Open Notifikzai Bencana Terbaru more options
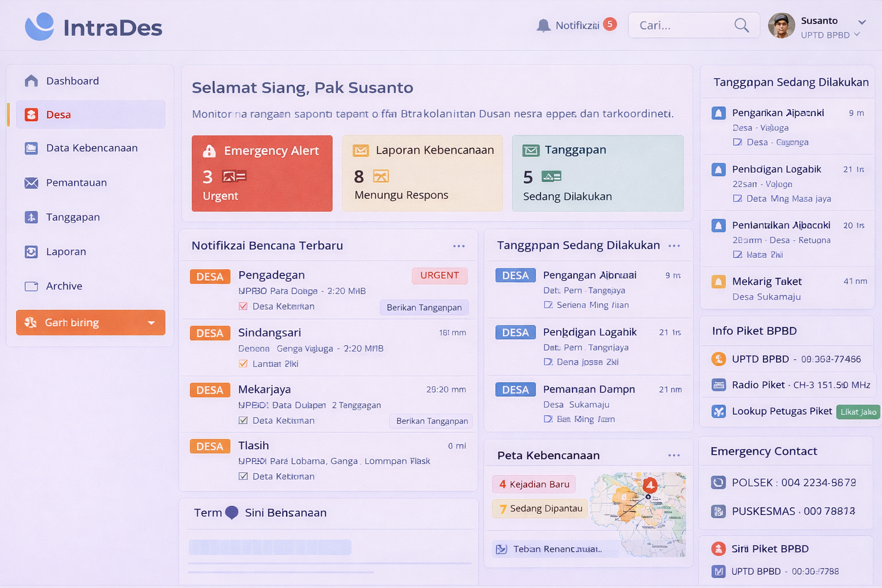 458,246
